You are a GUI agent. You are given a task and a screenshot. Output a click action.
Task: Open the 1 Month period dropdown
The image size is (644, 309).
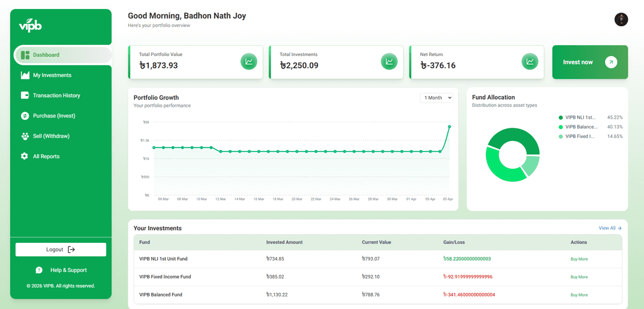point(436,98)
